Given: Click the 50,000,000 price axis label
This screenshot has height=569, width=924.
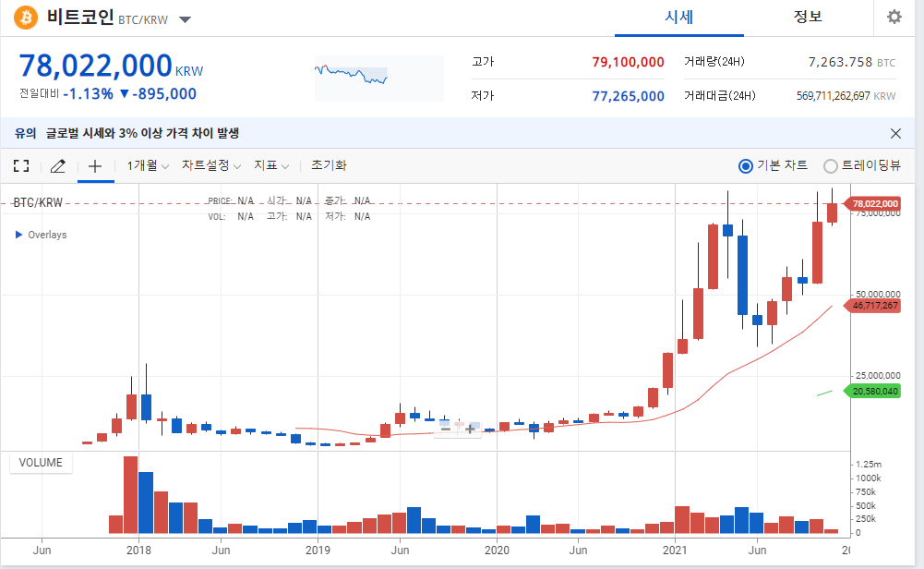Looking at the screenshot, I should [878, 295].
